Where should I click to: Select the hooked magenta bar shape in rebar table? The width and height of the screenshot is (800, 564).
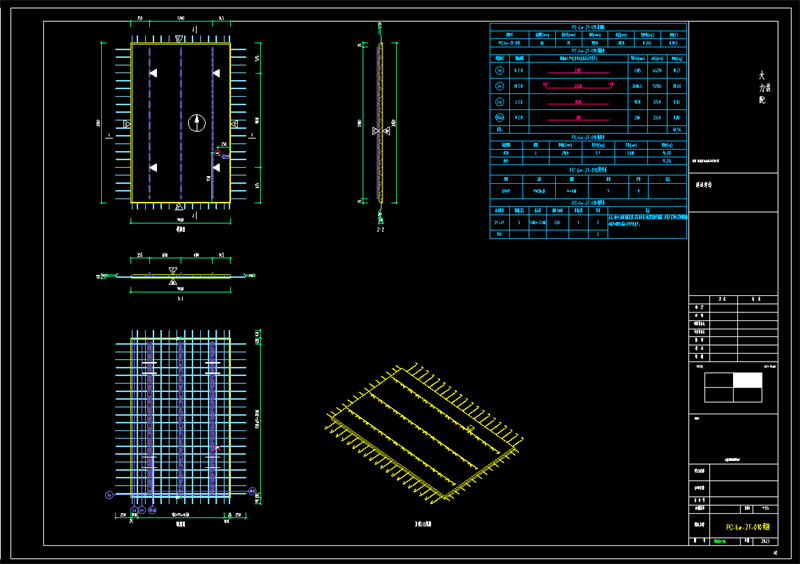578,86
